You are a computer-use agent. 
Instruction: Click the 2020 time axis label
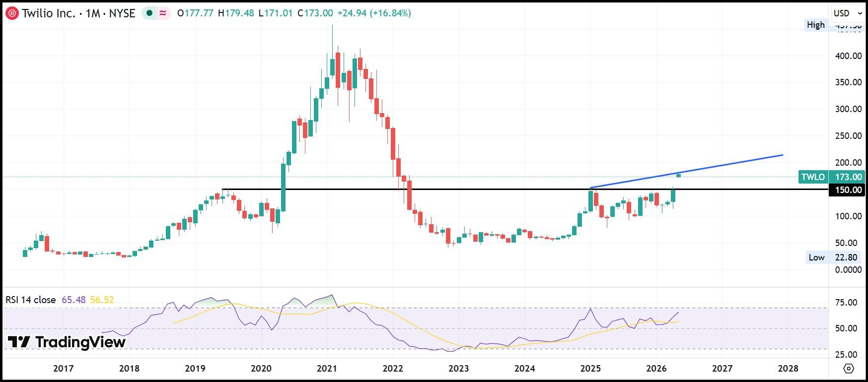261,368
